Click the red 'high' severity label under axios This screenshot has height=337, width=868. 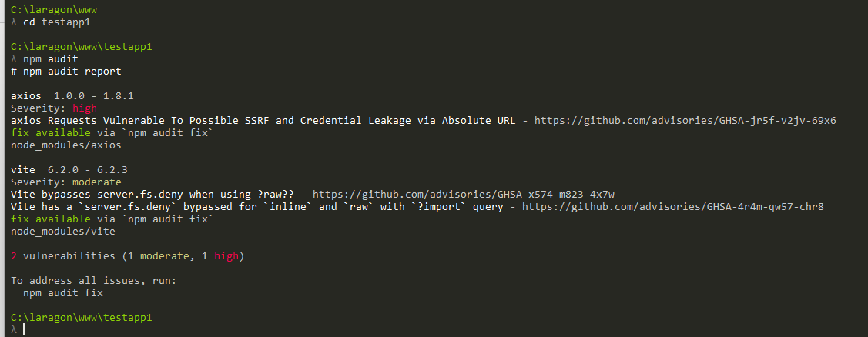click(x=85, y=108)
